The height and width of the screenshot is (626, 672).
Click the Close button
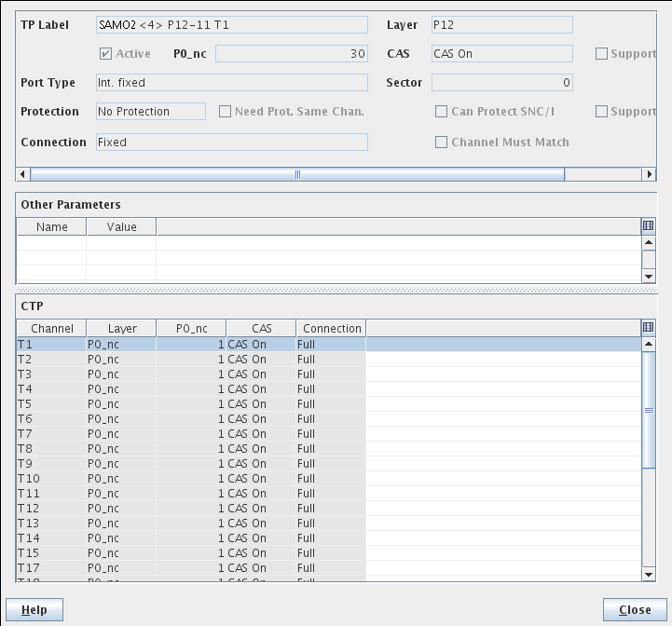[634, 610]
